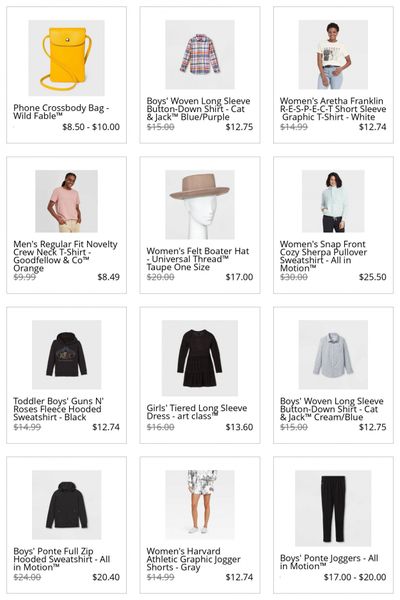Follow Girls' Tiered Long Sleeve Dress link

(197, 412)
